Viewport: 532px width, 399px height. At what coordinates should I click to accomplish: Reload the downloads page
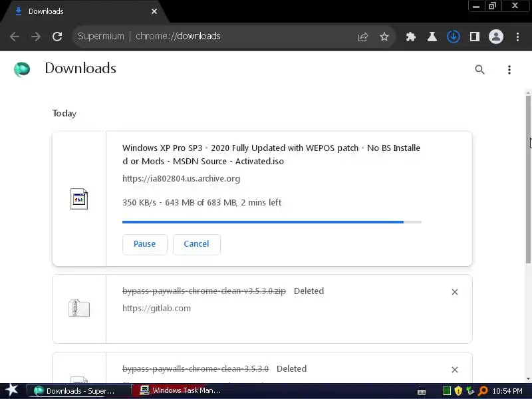coord(57,37)
